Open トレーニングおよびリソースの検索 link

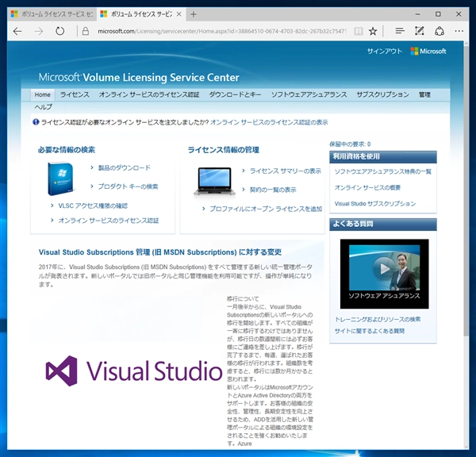[378, 319]
